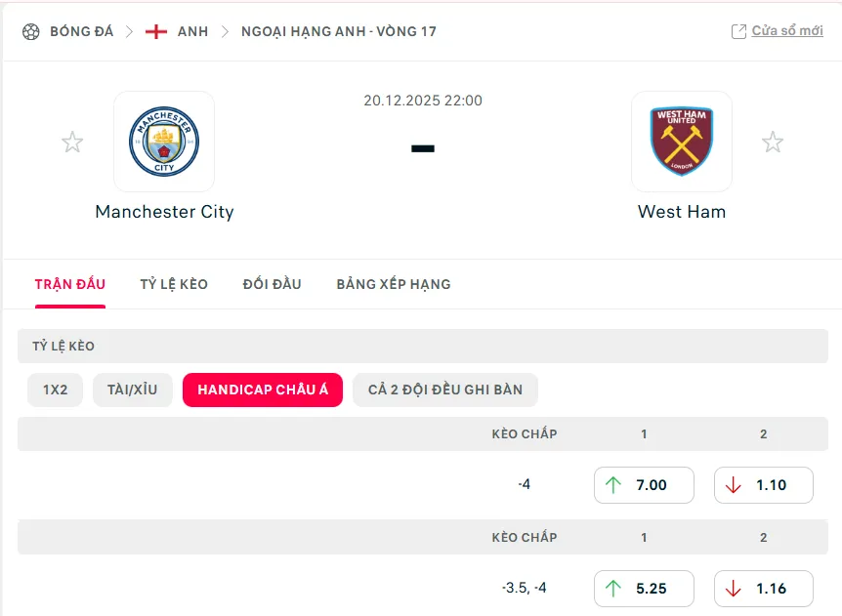Click the soccer ball icon in the breadcrumb
Screen dimensions: 842x616
(29, 30)
